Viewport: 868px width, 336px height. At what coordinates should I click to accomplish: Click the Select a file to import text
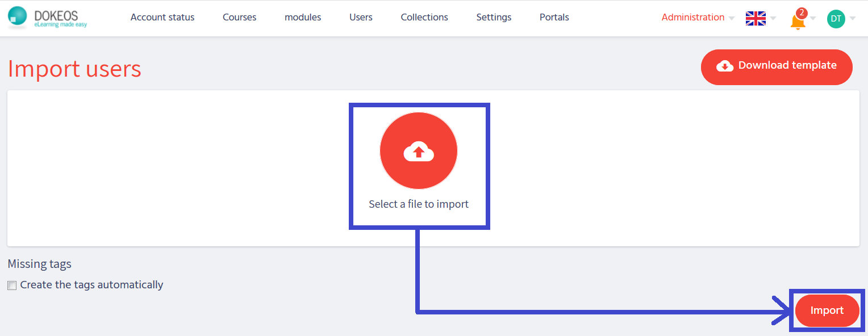(x=419, y=204)
